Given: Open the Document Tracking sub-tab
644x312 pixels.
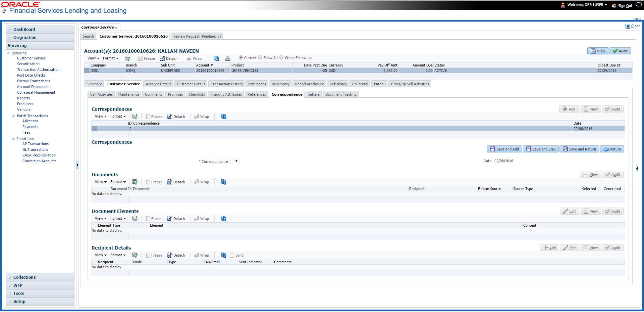Looking at the screenshot, I should coord(341,94).
